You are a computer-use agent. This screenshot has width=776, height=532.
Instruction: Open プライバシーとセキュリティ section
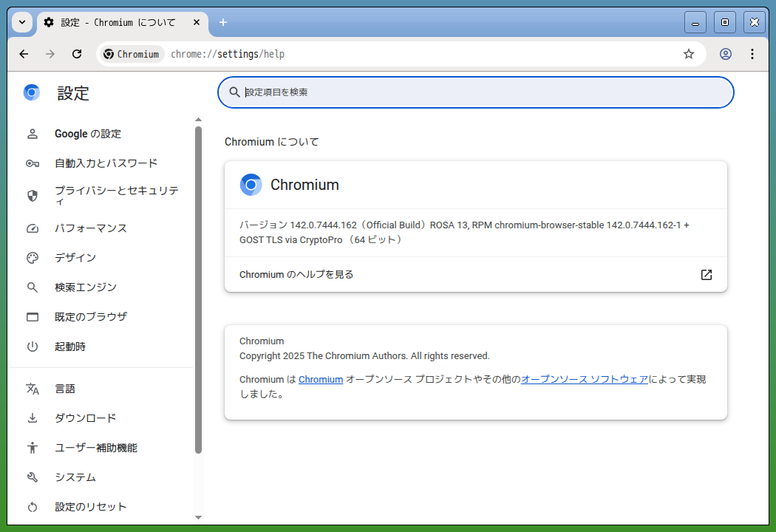[x=101, y=196]
